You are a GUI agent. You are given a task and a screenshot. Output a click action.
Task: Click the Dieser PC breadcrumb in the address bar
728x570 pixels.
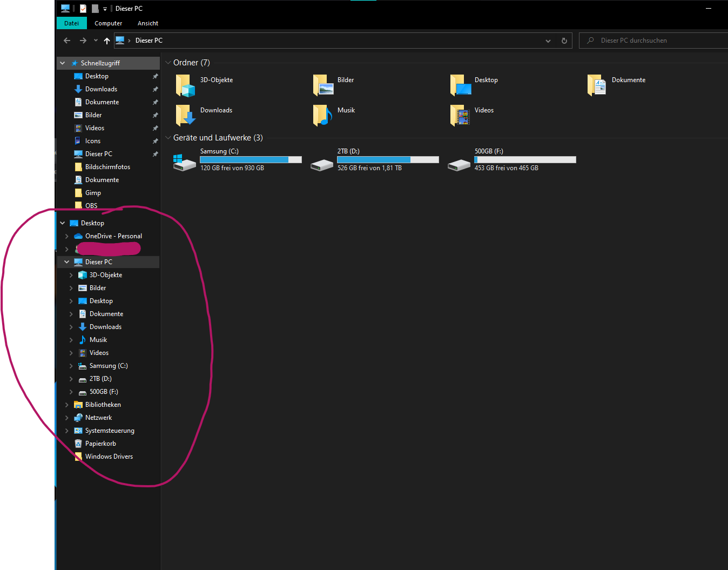pos(149,40)
